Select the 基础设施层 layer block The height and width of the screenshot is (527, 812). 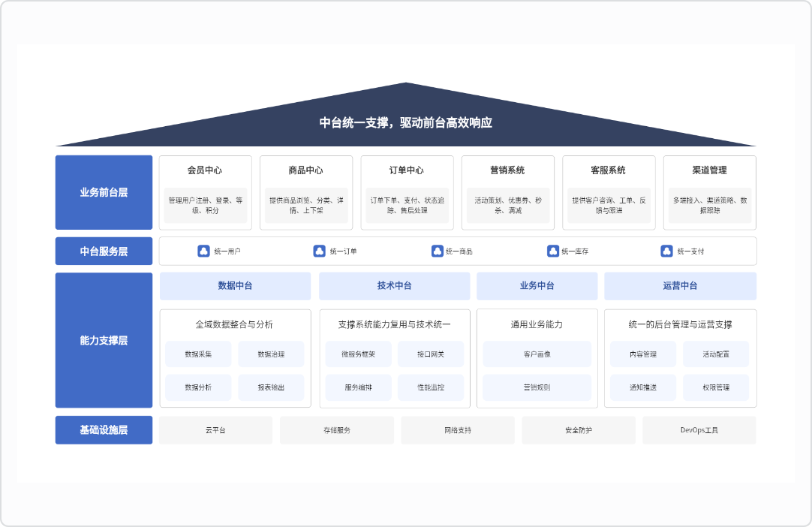coord(104,430)
